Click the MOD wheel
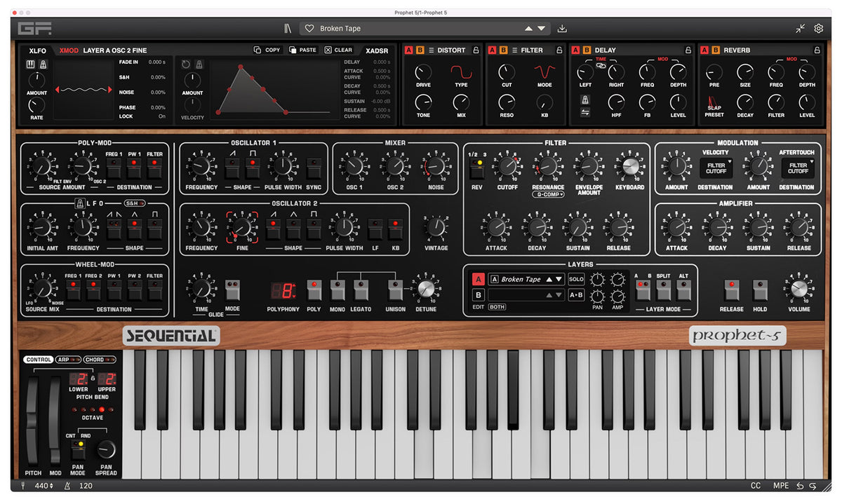This screenshot has height=504, width=842. tap(55, 420)
